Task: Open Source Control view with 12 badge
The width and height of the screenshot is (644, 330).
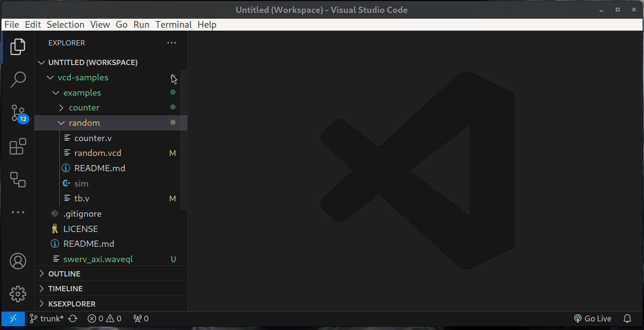Action: pyautogui.click(x=19, y=114)
